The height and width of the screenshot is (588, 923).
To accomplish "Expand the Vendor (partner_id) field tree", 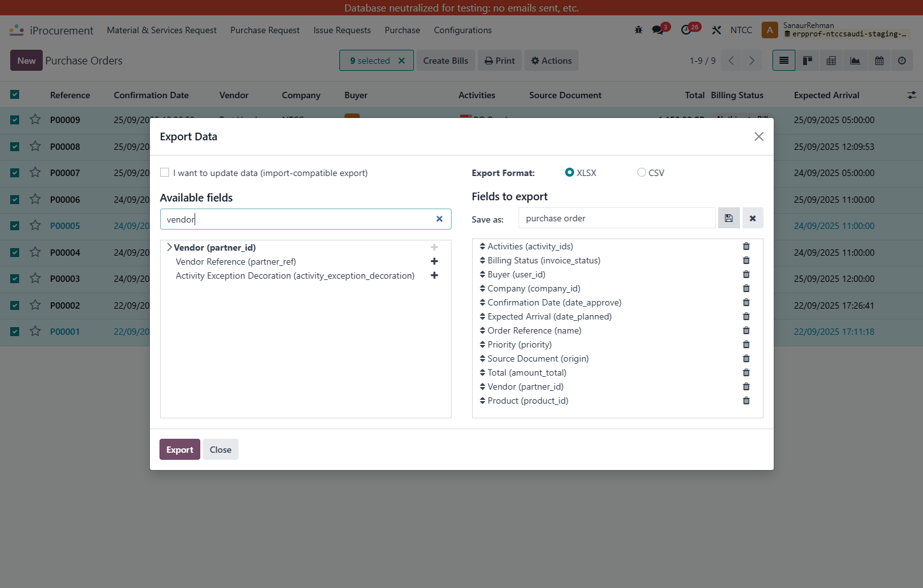I will (x=169, y=247).
